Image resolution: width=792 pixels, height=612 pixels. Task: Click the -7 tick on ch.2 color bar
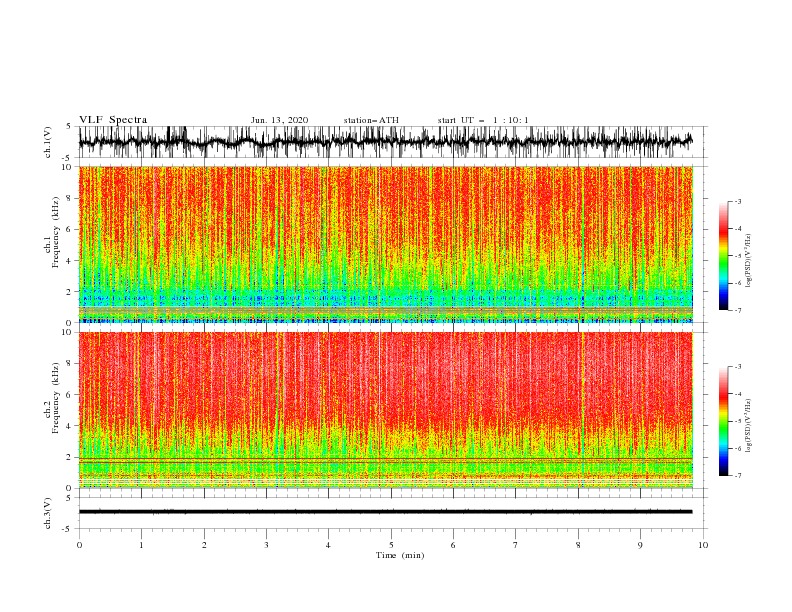pos(737,475)
